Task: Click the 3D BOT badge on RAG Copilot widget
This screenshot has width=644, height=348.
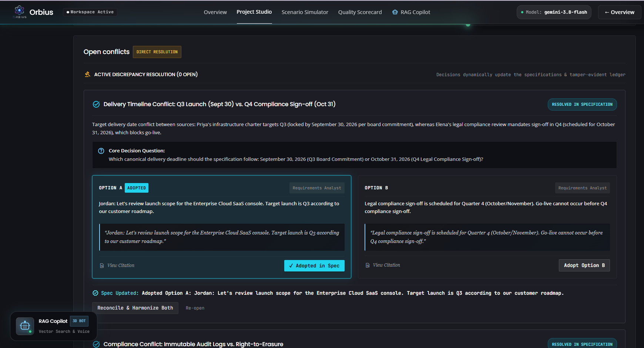Action: pyautogui.click(x=79, y=321)
